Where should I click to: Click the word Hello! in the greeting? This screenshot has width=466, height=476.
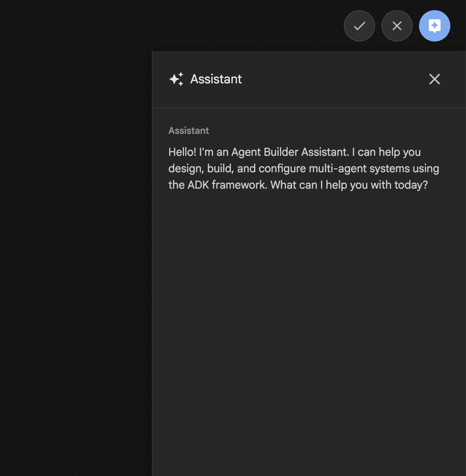(x=182, y=152)
